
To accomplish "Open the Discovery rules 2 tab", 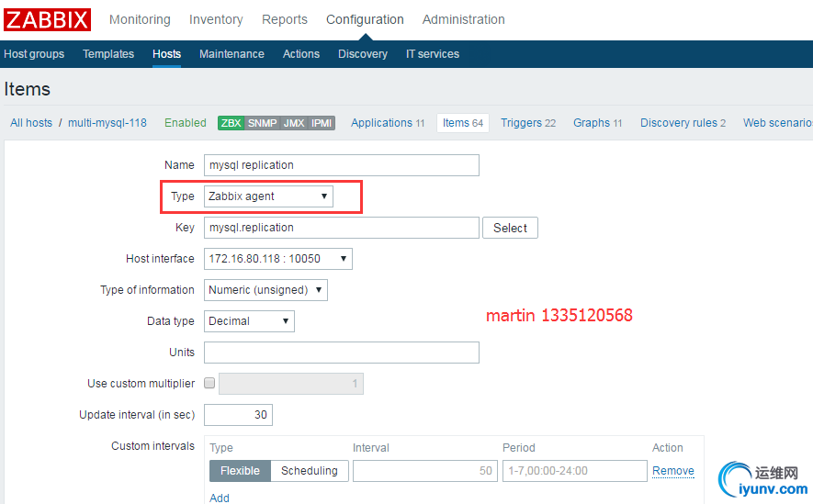I will [683, 123].
